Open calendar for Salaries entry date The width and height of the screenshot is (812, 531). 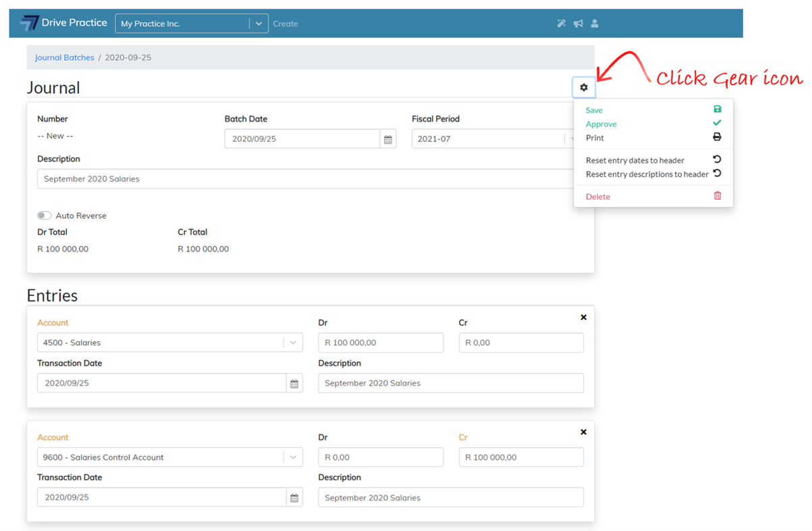pyautogui.click(x=294, y=383)
